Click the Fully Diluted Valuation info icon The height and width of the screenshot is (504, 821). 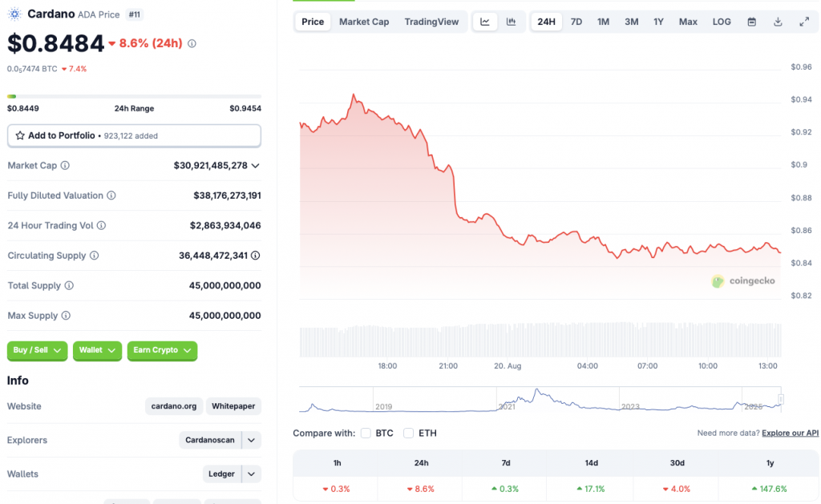point(111,196)
